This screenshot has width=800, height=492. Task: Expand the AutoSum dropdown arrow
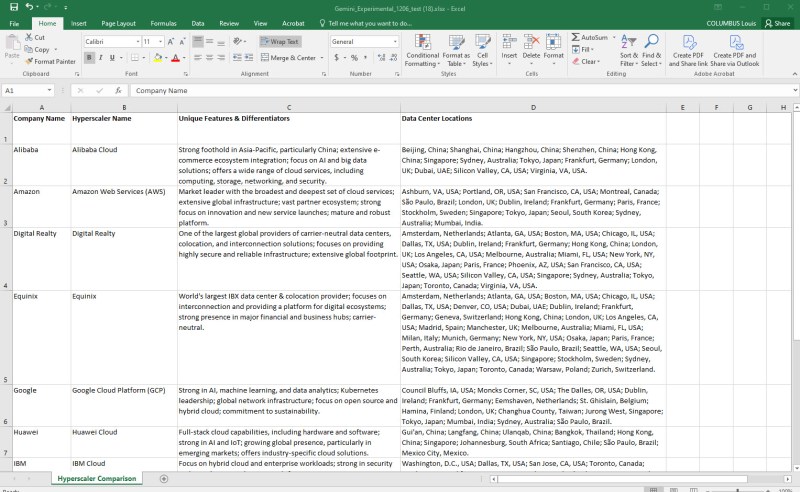point(614,37)
